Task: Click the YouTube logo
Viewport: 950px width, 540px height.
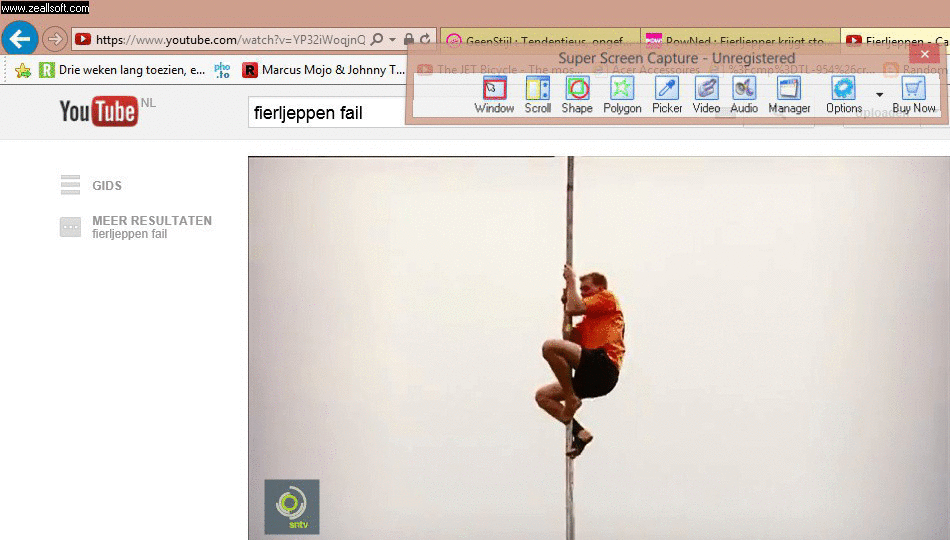Action: point(99,112)
